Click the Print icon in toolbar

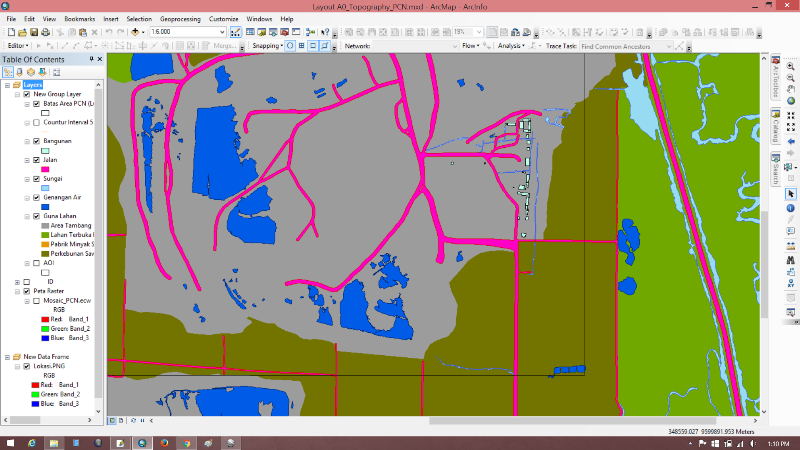pyautogui.click(x=46, y=32)
